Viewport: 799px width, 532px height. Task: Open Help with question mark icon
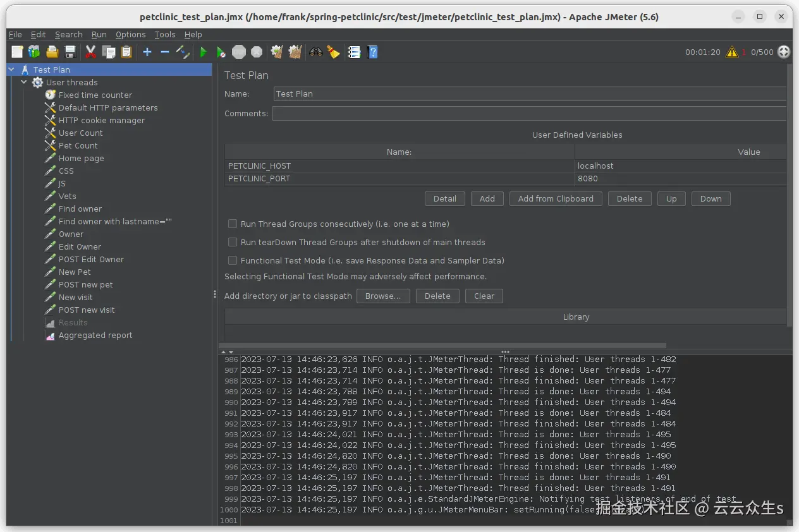[x=372, y=52]
